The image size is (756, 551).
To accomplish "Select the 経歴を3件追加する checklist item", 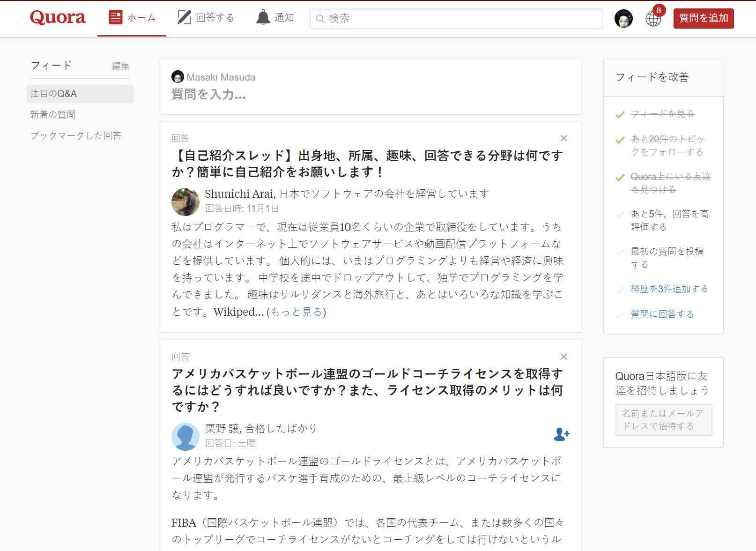I will point(669,289).
